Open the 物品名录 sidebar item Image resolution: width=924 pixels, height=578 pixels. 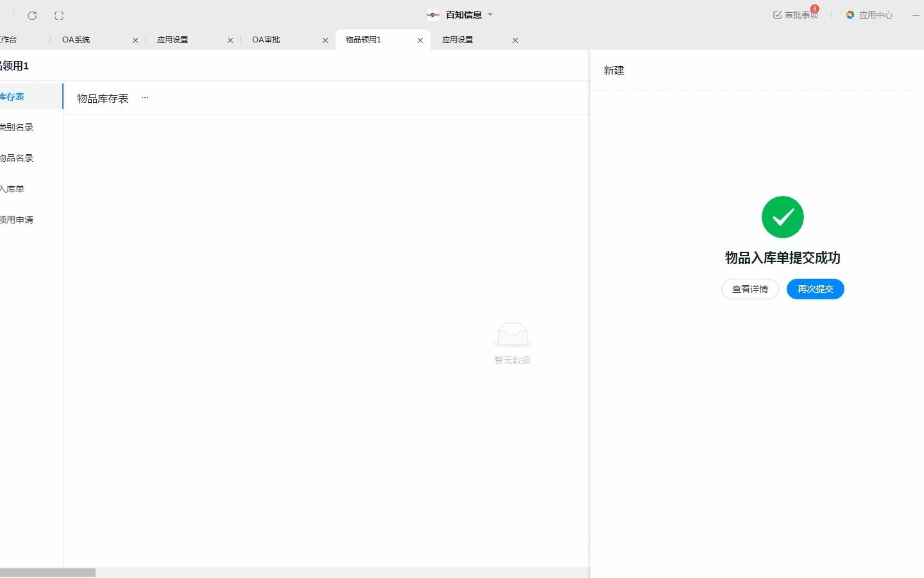pyautogui.click(x=31, y=158)
